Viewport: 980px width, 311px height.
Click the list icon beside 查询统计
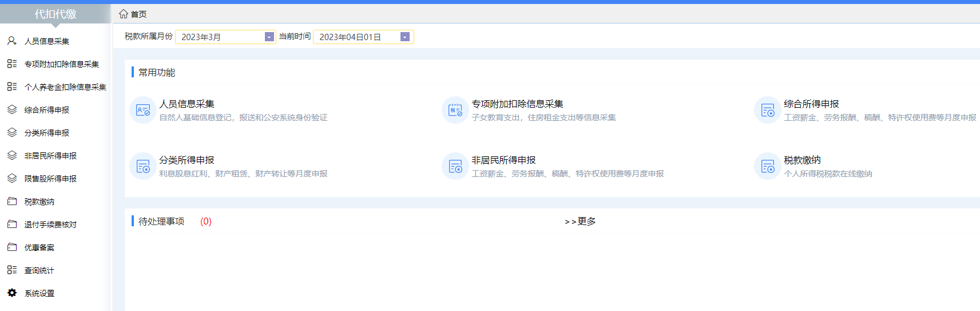pos(12,270)
